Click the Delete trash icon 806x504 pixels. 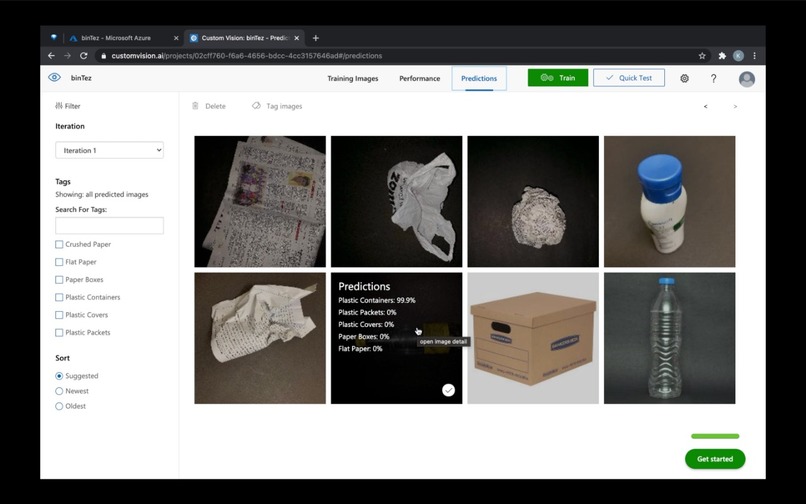(x=195, y=106)
